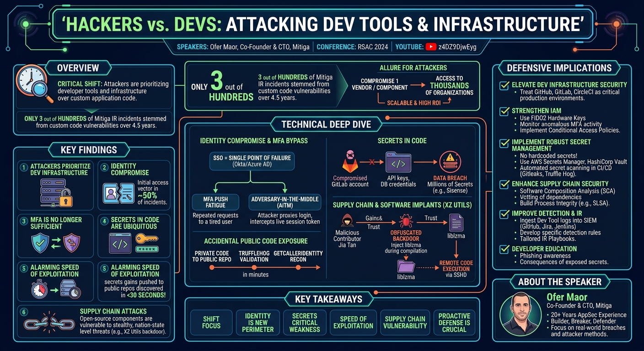Screen dimensions: 644x351
Task: Click the Data Breach warning icon
Action: [450, 162]
